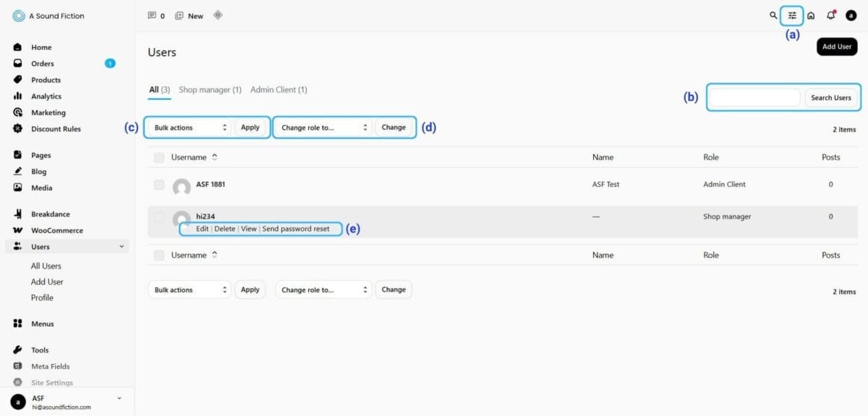Click Send password reset link for hi234
The width and height of the screenshot is (868, 417).
(296, 229)
